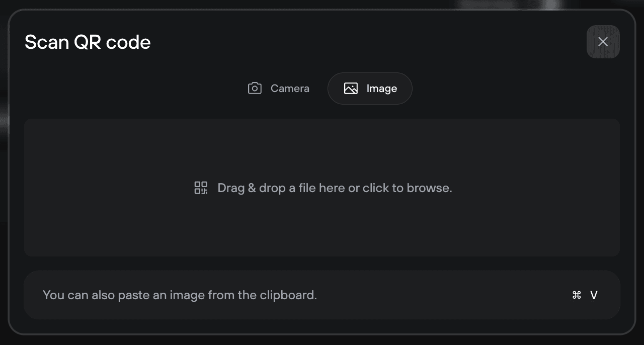The width and height of the screenshot is (644, 345).
Task: Click the V shortcut key hint
Action: [594, 295]
